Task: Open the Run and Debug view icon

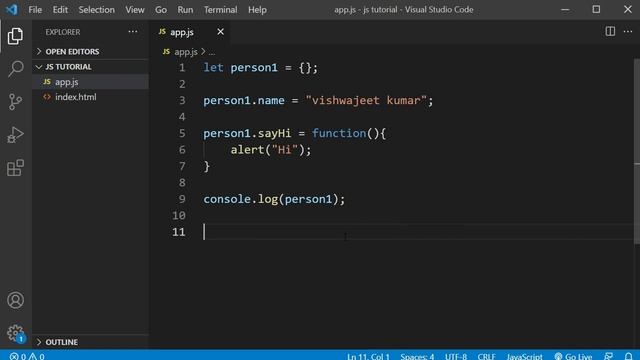Action: [15, 135]
